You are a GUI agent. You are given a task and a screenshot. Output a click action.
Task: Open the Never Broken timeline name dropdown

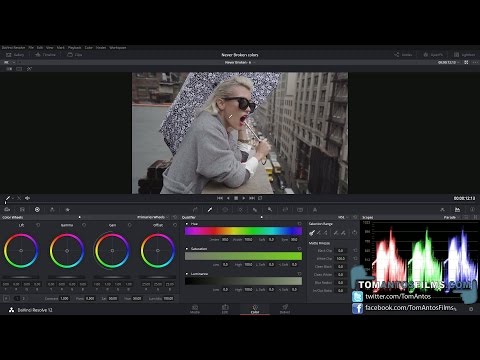point(239,62)
